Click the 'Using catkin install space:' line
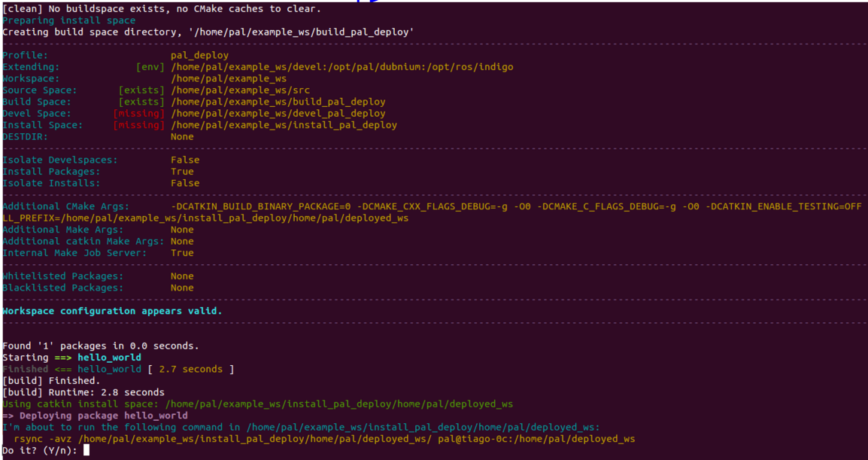Viewport: 868px width, 460px height. (258, 404)
